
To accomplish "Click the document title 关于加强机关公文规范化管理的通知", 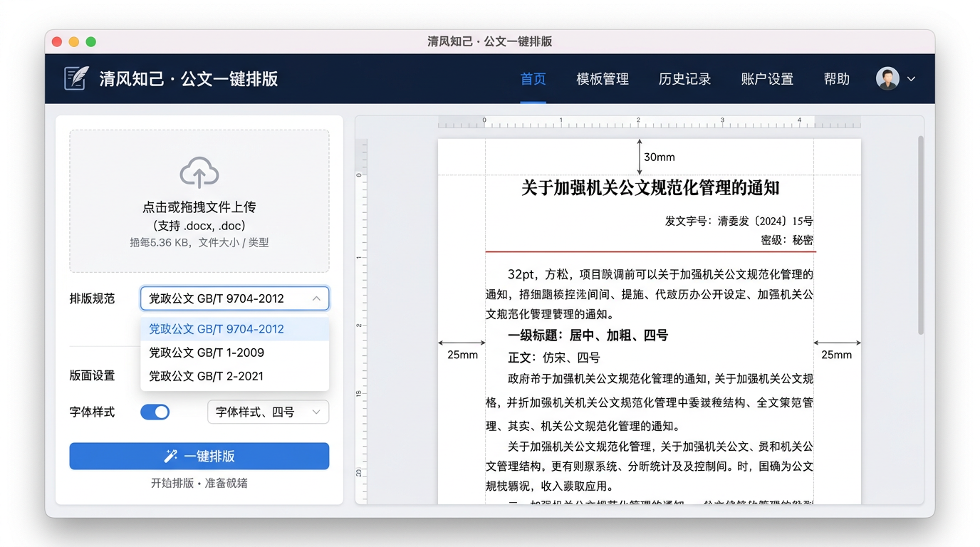I will 650,188.
